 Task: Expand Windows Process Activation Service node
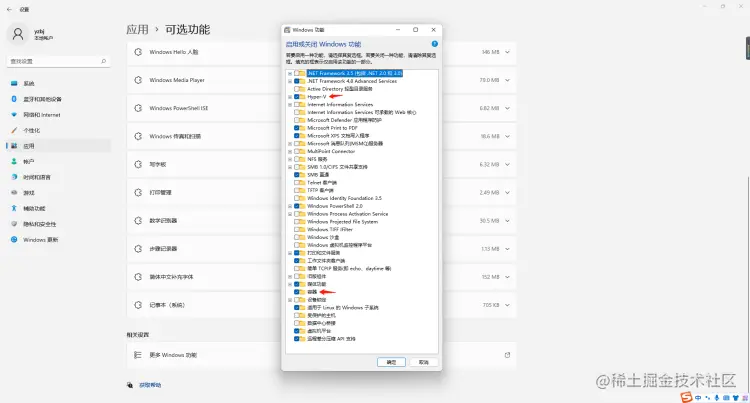coord(290,214)
